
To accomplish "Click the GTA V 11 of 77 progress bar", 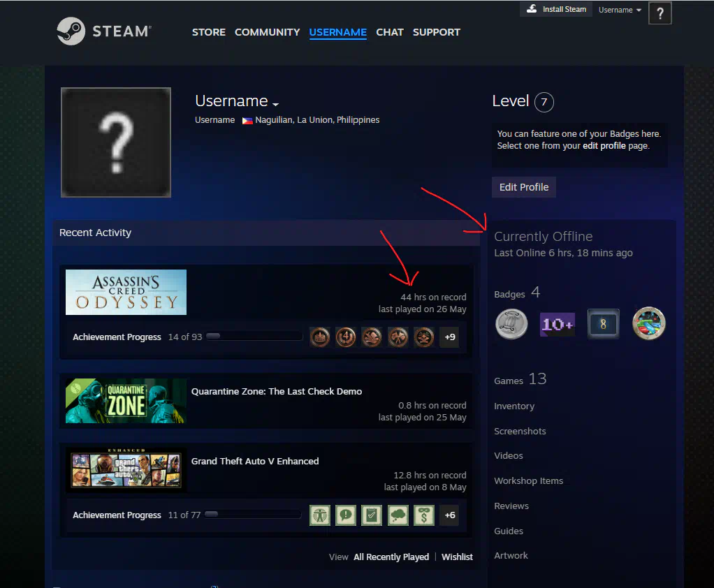I will [253, 514].
